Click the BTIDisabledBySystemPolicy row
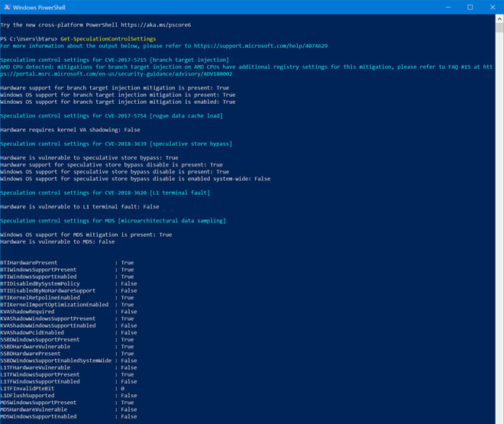504x424 pixels. tap(69, 283)
